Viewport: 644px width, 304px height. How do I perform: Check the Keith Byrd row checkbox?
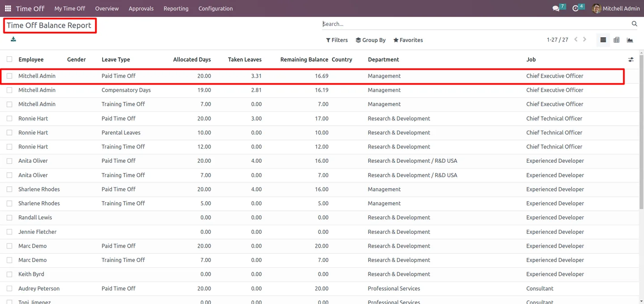pos(9,274)
